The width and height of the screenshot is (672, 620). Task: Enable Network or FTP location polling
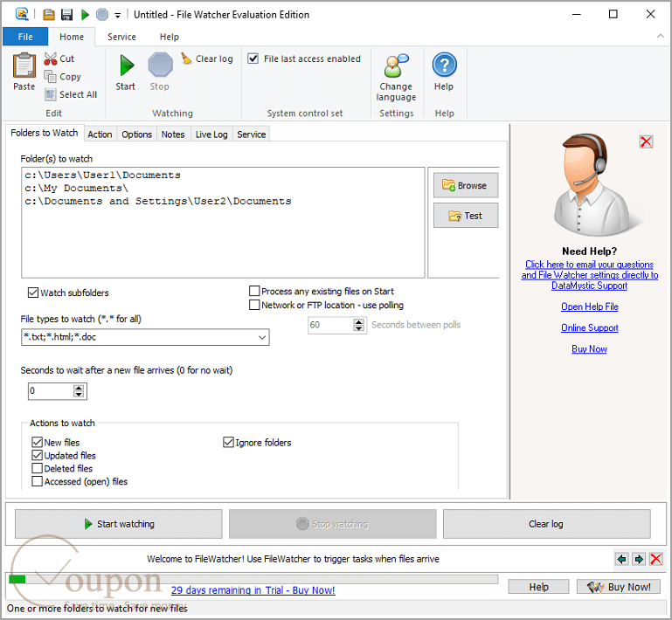tap(254, 305)
